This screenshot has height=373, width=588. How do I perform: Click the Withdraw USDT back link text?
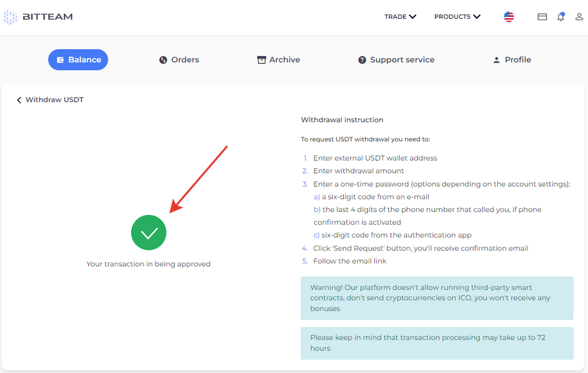pos(54,100)
